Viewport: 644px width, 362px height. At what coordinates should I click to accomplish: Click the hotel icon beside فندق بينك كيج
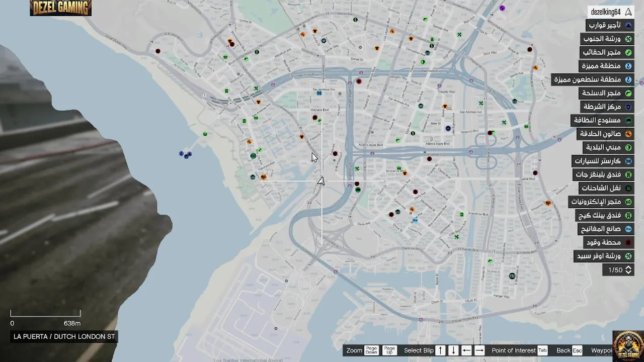click(628, 215)
